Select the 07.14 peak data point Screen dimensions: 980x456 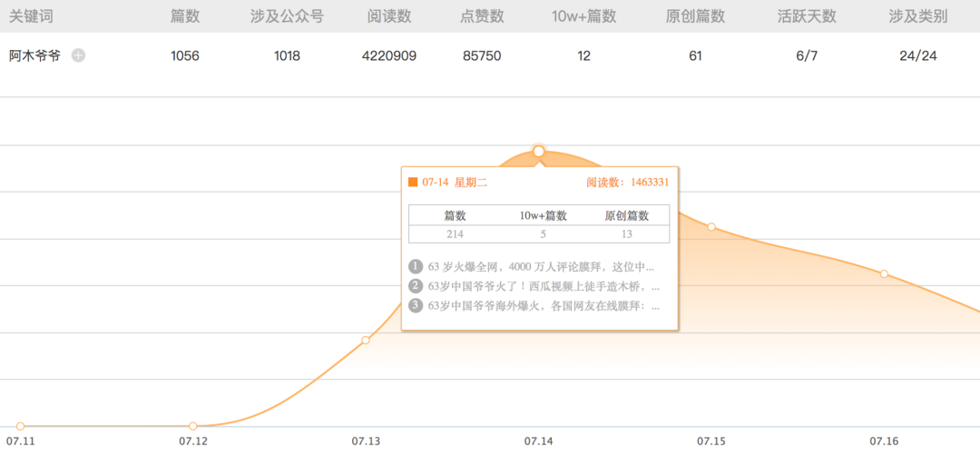539,151
